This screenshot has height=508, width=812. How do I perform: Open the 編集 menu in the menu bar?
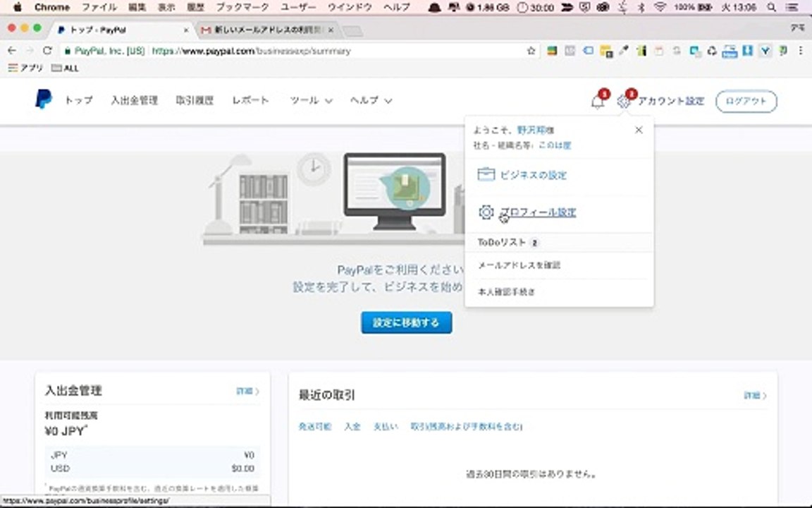137,7
